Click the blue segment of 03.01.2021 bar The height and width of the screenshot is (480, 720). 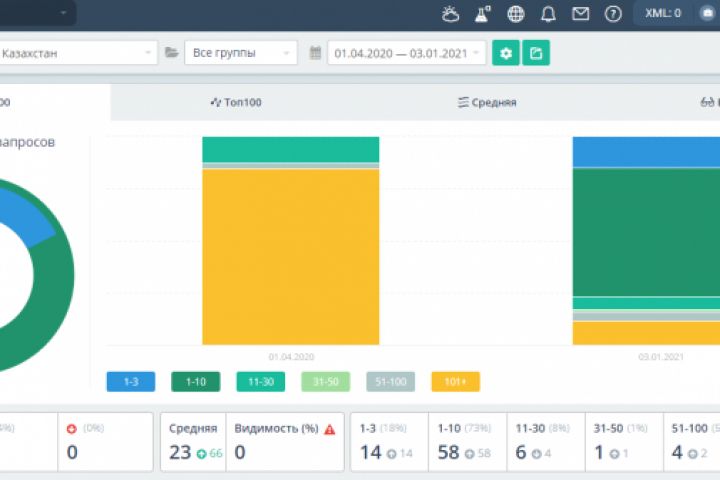[x=646, y=152]
